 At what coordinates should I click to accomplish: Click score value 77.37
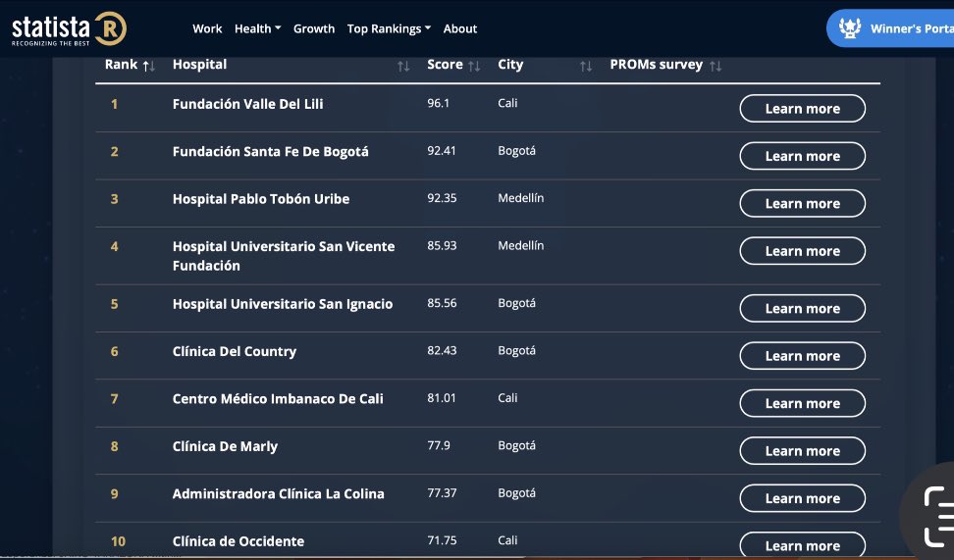tap(442, 492)
